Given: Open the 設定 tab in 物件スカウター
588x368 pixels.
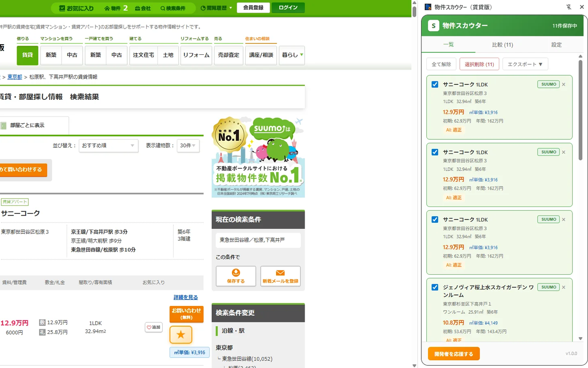Looking at the screenshot, I should tap(556, 45).
